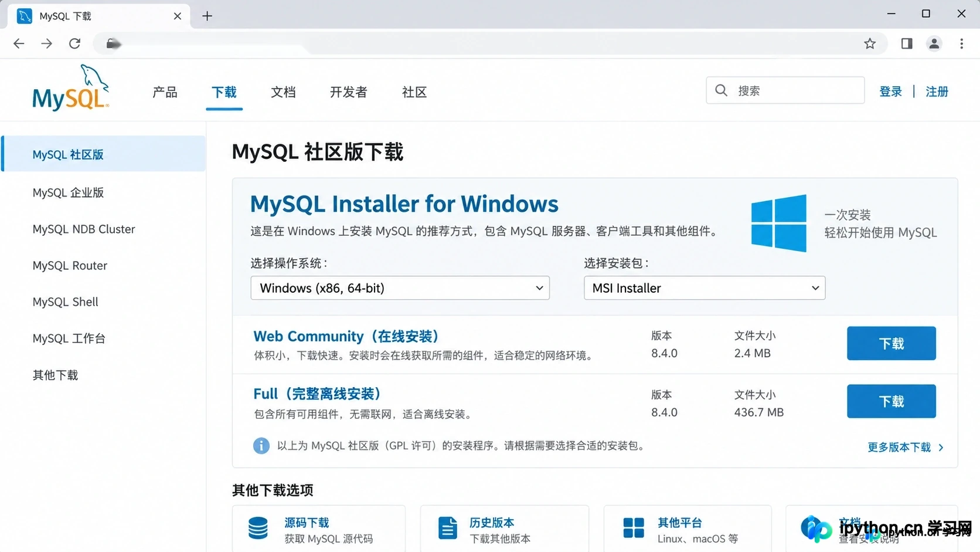
Task: Click the browser forward arrow
Action: tap(47, 43)
